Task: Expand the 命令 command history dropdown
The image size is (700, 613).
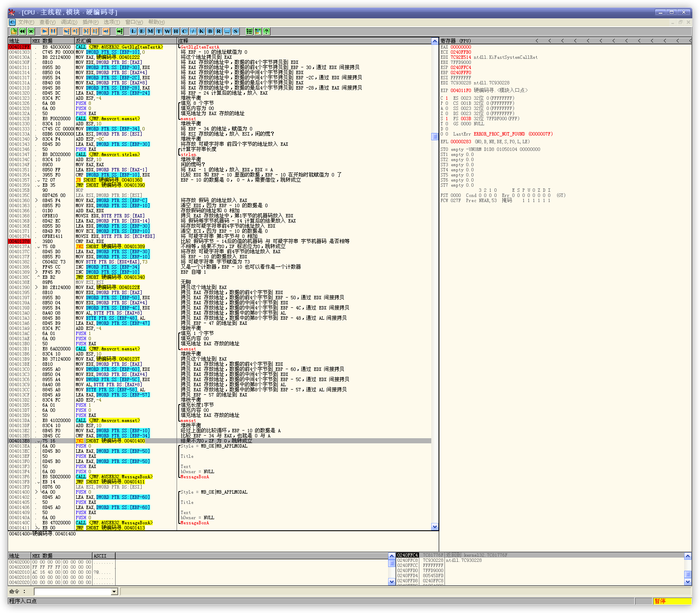Action: [114, 591]
